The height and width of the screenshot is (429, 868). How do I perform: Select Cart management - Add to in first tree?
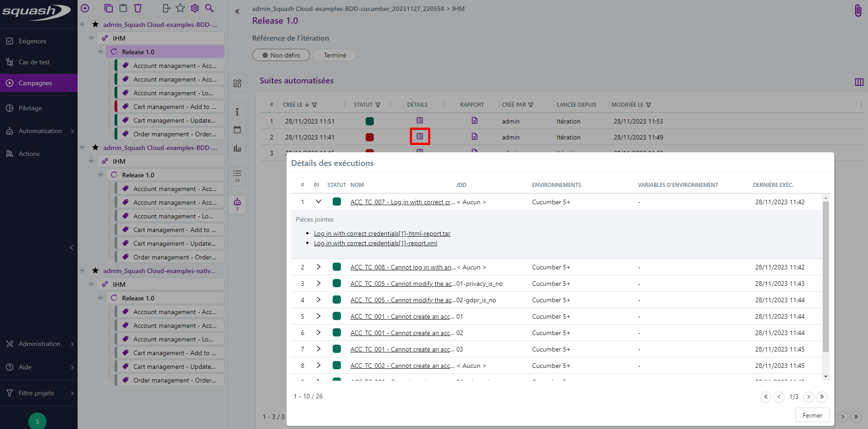(x=169, y=107)
